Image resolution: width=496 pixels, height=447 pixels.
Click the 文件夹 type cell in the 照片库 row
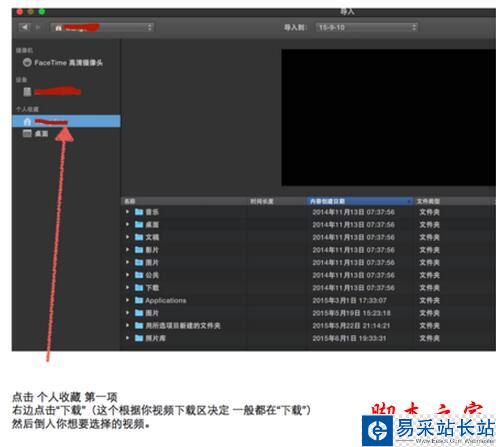429,338
